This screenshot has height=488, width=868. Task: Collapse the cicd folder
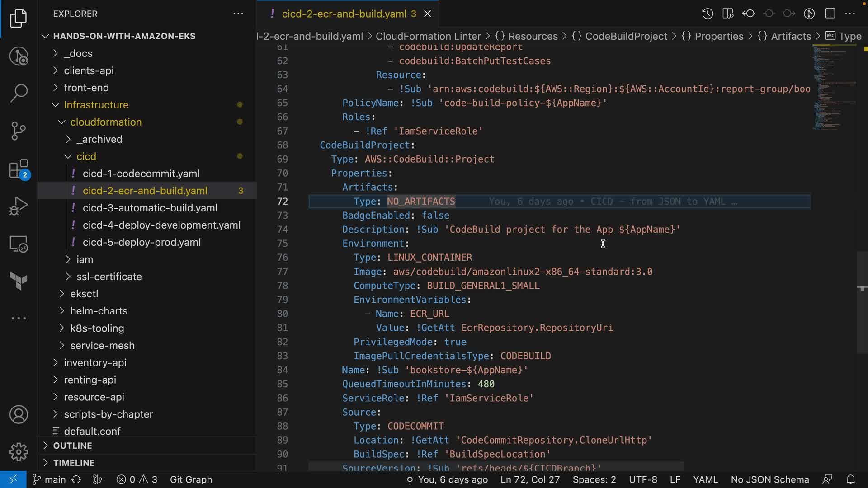(86, 156)
